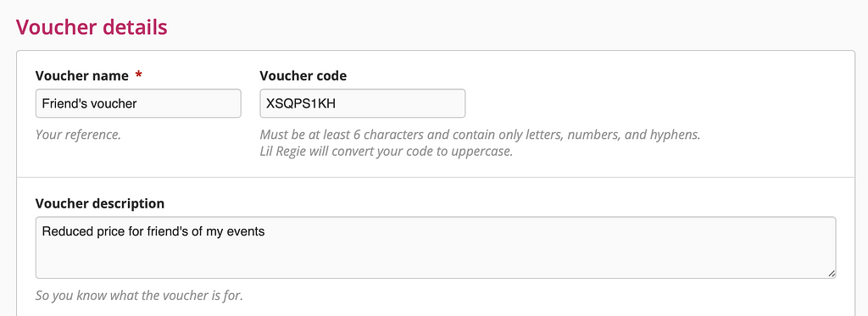Click inside the Voucher description textarea
The height and width of the screenshot is (316, 868).
[436, 247]
